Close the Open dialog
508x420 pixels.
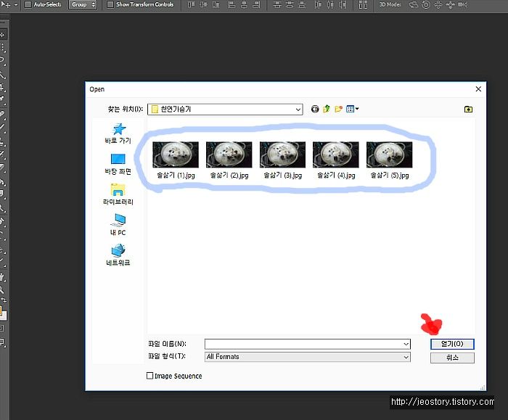(x=478, y=89)
